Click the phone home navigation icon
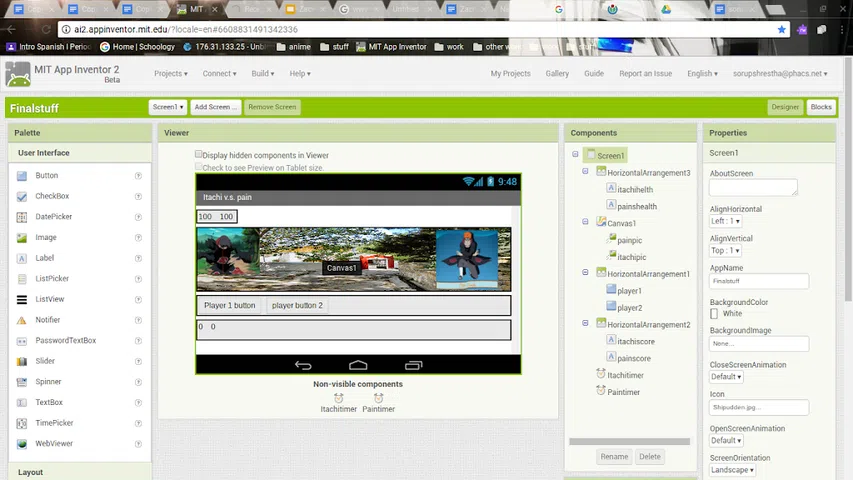 (358, 365)
